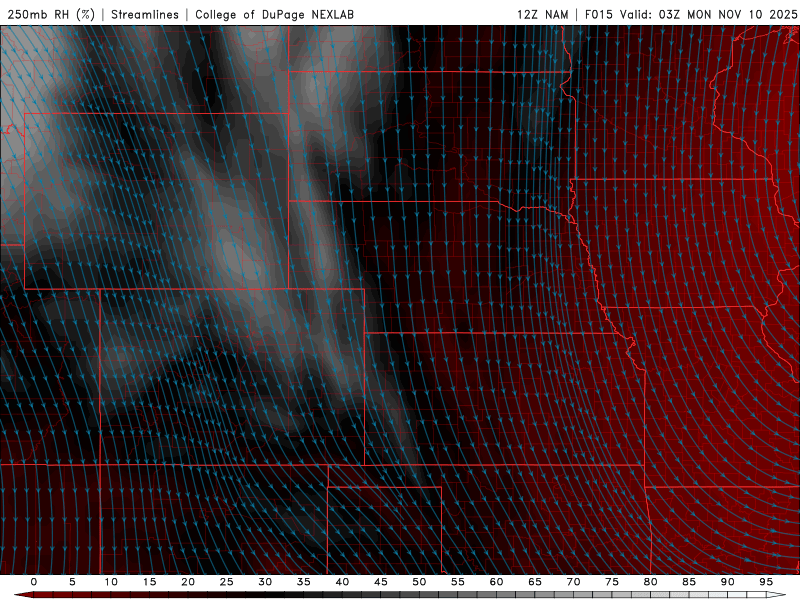
Task: Click the '30' color bar label
Action: point(265,582)
